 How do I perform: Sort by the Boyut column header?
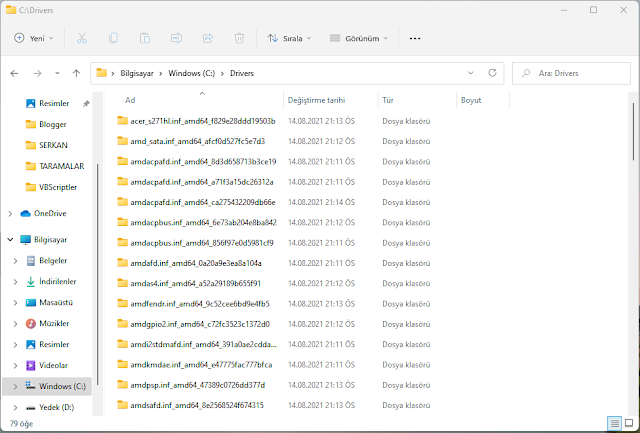[483, 100]
